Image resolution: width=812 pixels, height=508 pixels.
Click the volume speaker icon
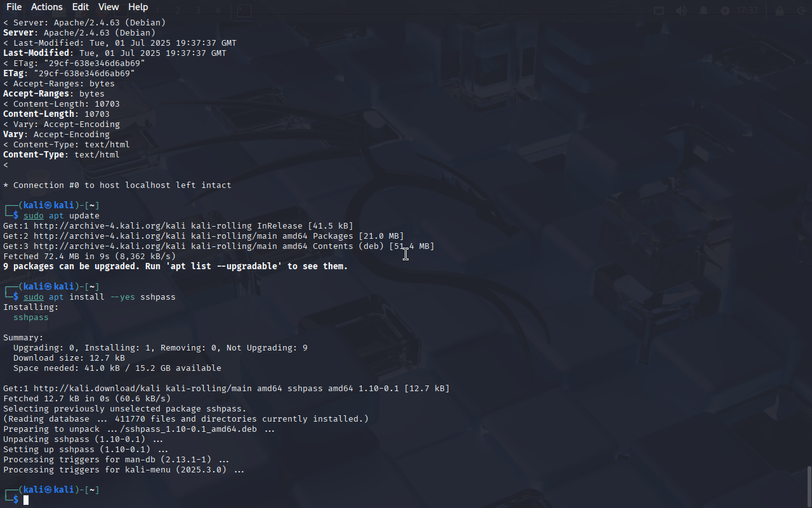pos(681,11)
